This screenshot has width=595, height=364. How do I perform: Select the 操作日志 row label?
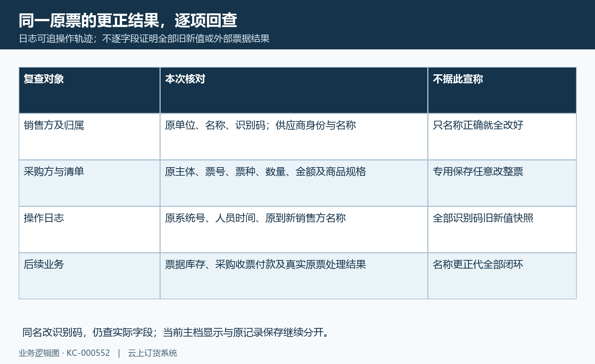click(x=90, y=230)
